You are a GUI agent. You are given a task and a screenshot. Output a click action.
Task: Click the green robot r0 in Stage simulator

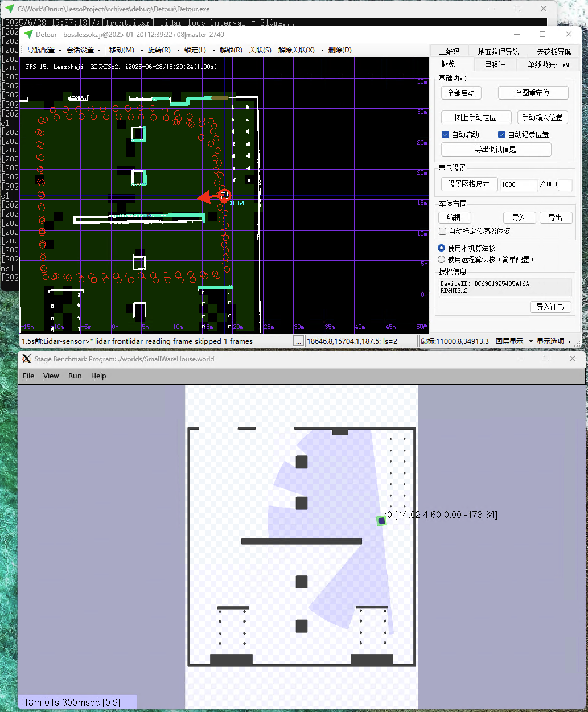click(x=381, y=520)
